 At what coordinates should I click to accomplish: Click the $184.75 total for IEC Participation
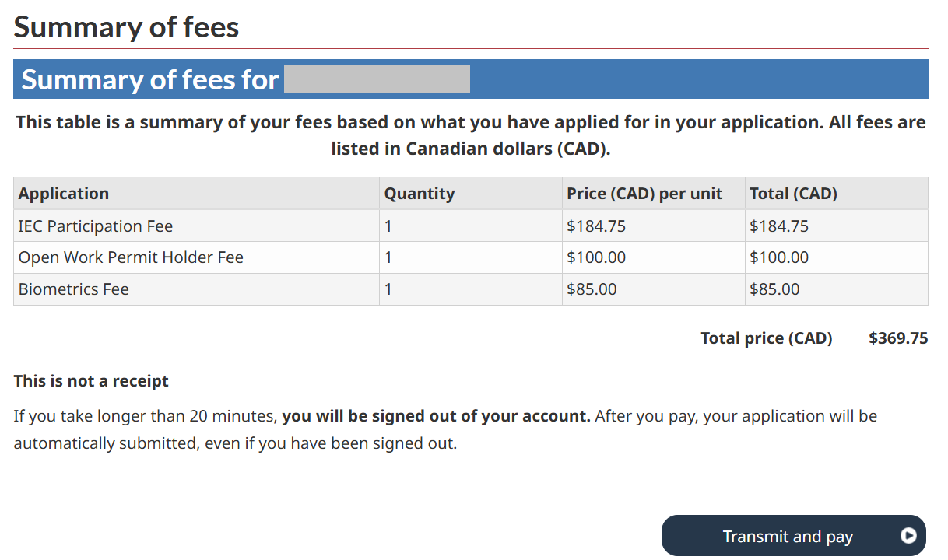tap(778, 226)
